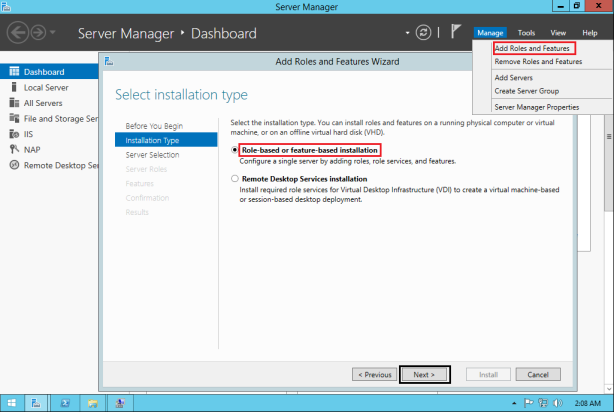Click the scrollbar down arrow at bottom right
The height and width of the screenshot is (412, 614).
point(609,389)
